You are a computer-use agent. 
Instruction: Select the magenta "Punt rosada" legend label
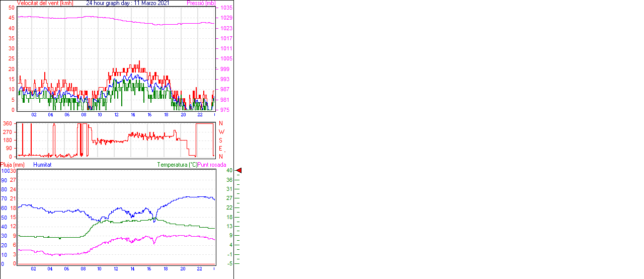(212, 165)
